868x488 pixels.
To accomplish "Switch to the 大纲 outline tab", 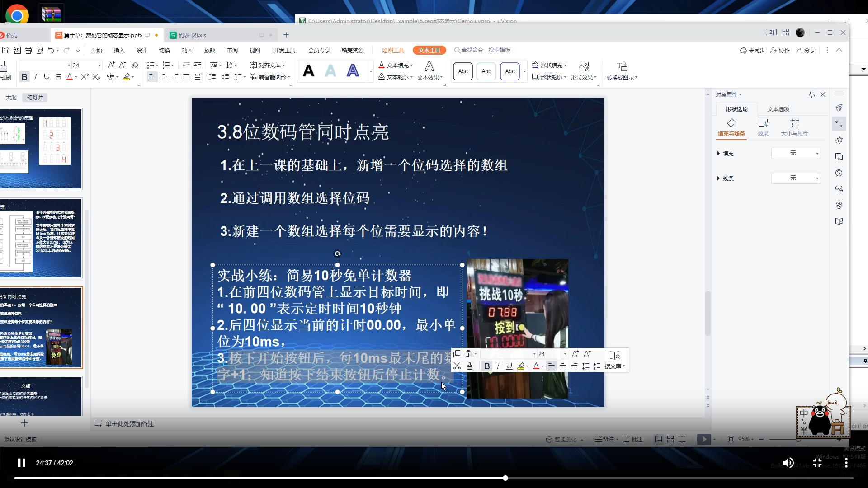I will [x=11, y=97].
